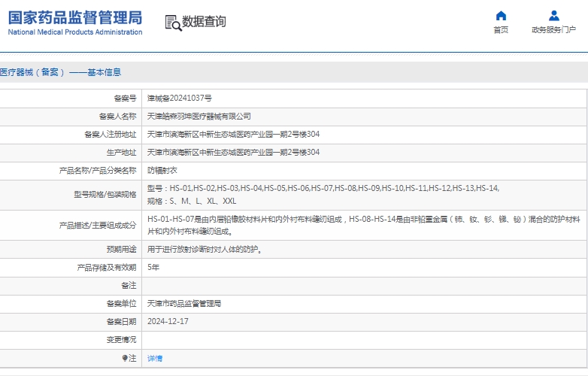Select the validity value 5年
Image resolution: width=588 pixels, height=376 pixels.
pos(153,267)
